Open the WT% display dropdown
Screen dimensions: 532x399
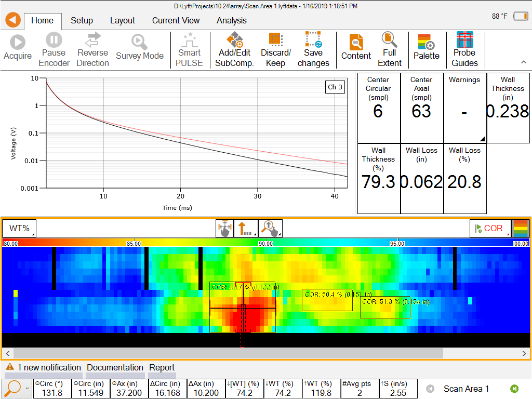point(19,228)
